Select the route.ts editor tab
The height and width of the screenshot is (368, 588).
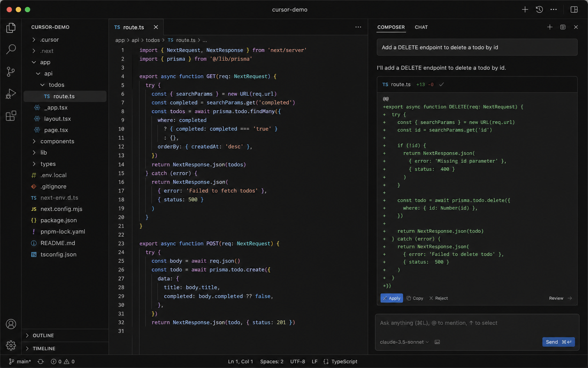click(x=136, y=27)
